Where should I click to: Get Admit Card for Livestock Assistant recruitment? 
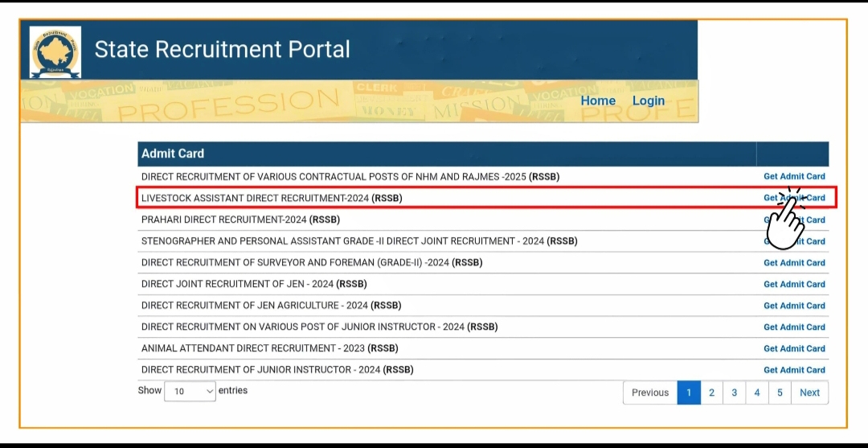pos(794,198)
